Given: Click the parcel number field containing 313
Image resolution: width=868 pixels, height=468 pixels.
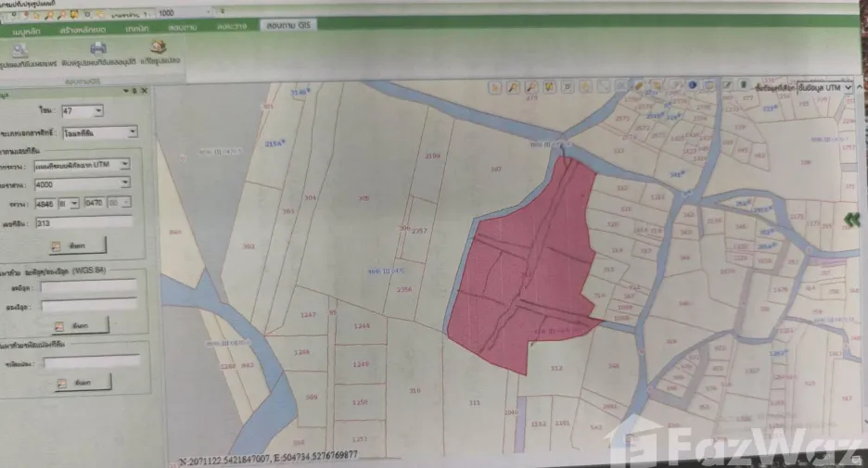Looking at the screenshot, I should pos(84,223).
